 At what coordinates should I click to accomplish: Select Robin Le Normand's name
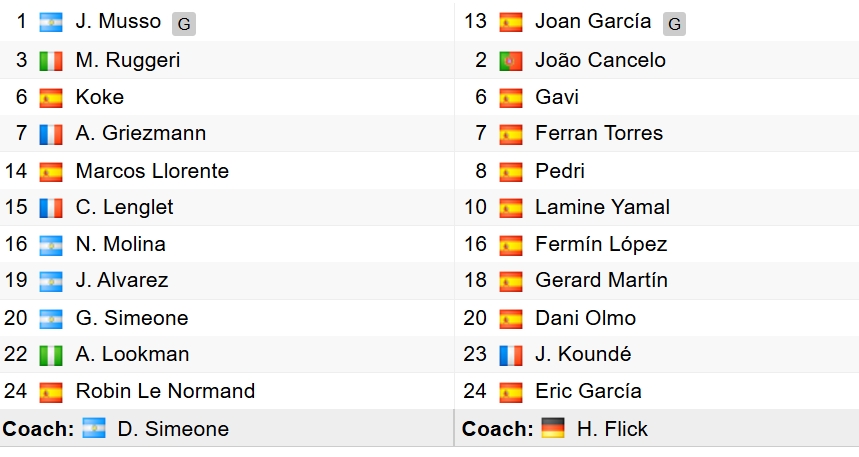[x=165, y=391]
